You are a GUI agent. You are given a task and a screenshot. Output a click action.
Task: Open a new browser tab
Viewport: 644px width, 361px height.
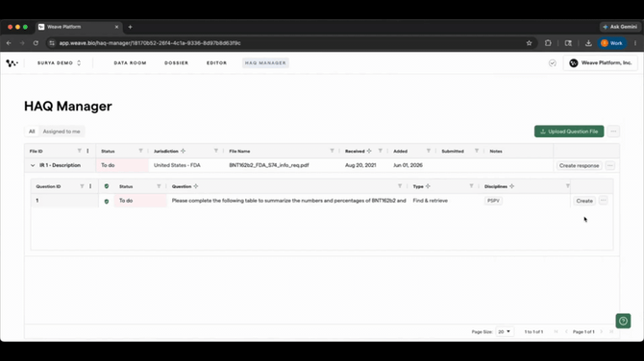[130, 27]
